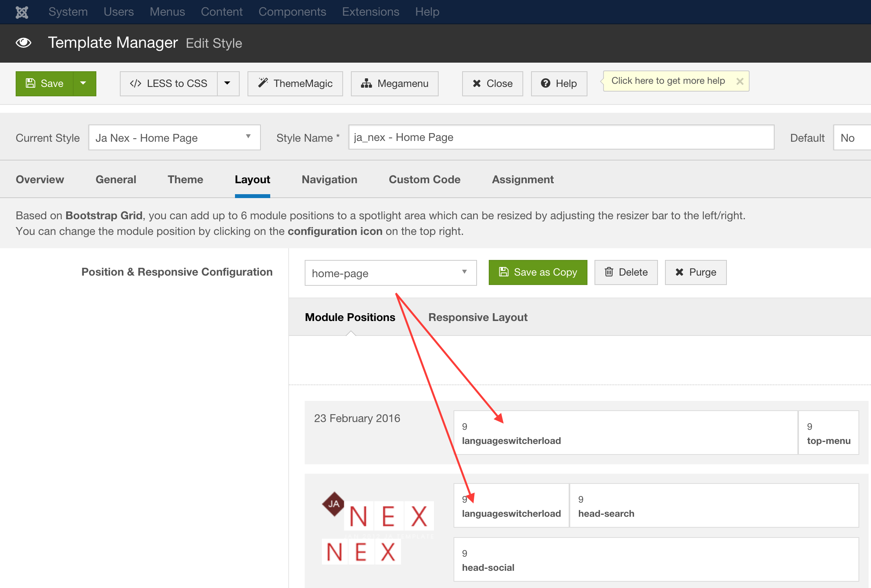Image resolution: width=871 pixels, height=588 pixels.
Task: Select the Layout tab
Action: tap(253, 179)
